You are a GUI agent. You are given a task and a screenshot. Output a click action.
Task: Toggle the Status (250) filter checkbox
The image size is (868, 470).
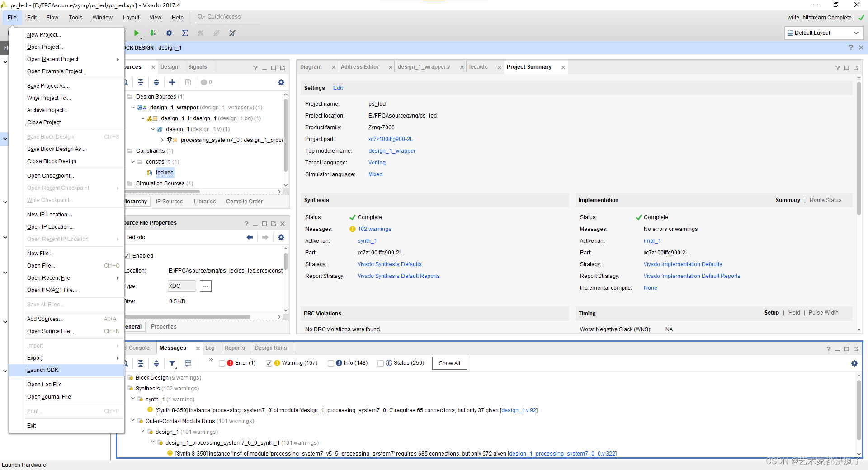tap(381, 363)
